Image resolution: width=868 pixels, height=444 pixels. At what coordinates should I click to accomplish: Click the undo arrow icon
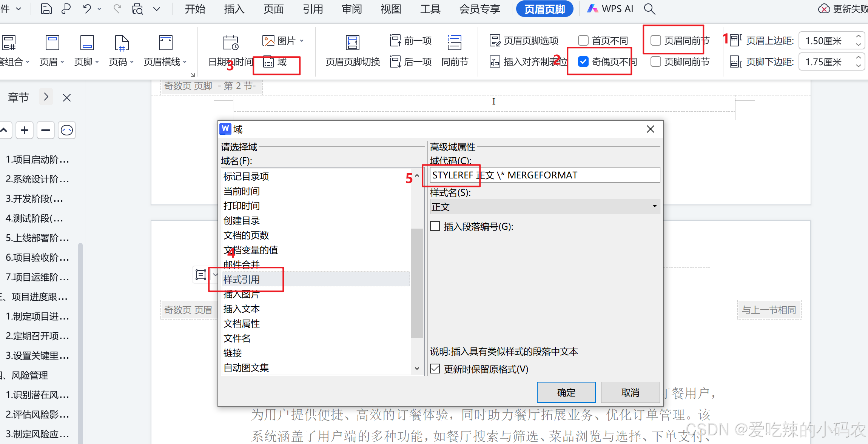87,9
